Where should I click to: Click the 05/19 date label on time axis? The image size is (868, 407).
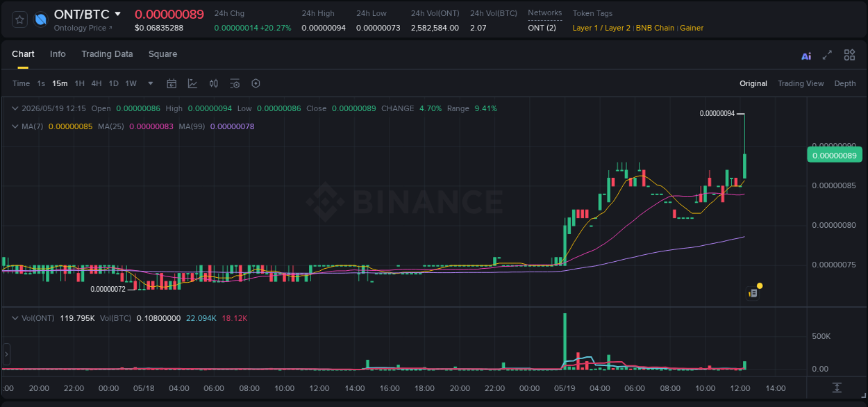[x=565, y=388]
